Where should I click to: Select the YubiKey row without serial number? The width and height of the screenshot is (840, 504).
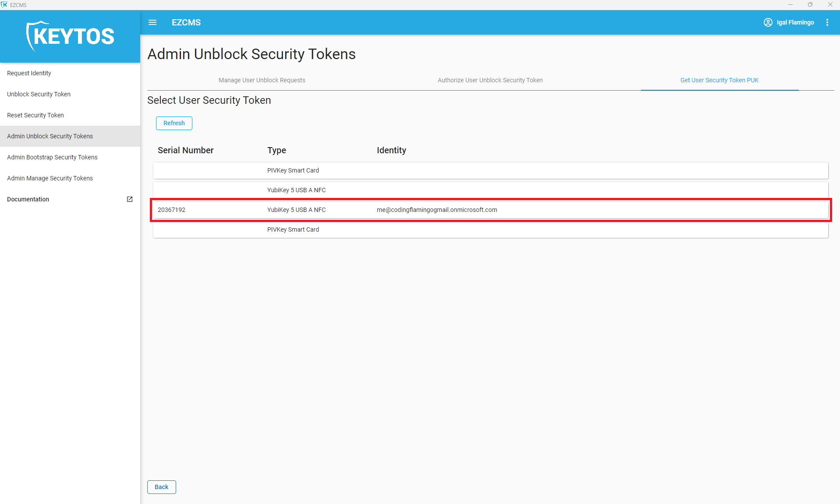point(490,190)
